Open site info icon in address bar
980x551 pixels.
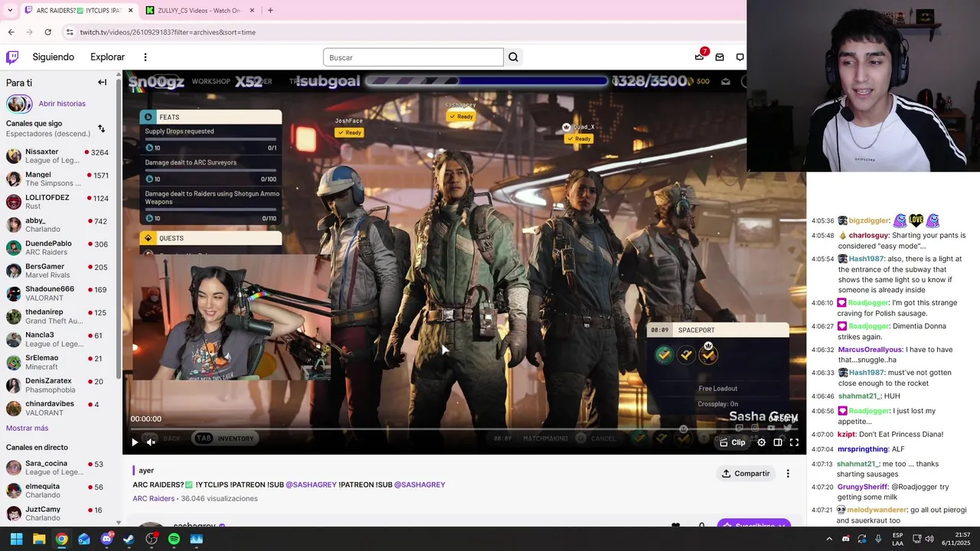70,32
